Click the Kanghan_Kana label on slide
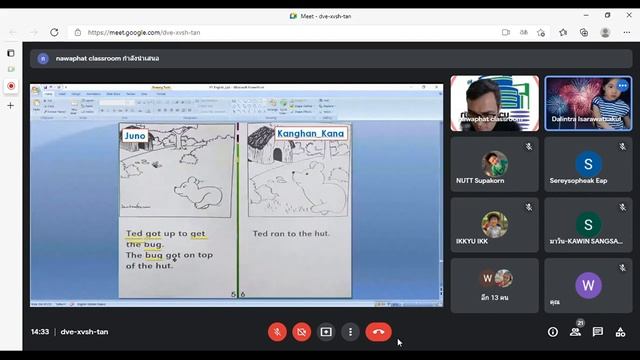 pyautogui.click(x=310, y=133)
